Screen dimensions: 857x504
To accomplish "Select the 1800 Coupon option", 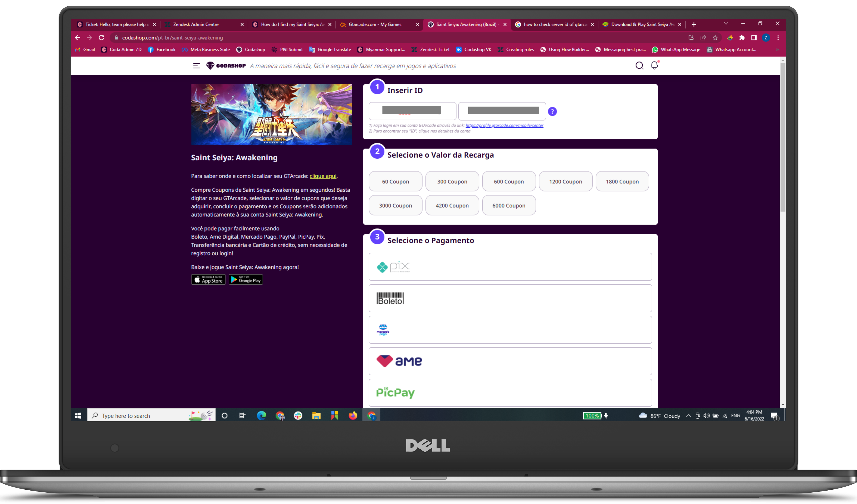I will tap(622, 181).
